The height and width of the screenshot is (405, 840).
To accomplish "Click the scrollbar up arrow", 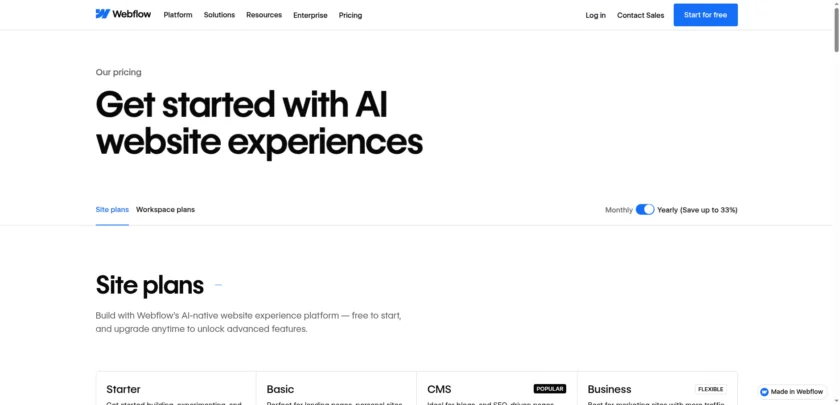I will (835, 5).
